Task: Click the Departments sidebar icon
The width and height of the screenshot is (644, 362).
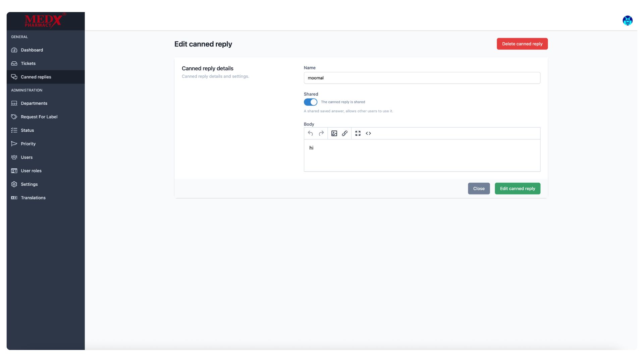Action: tap(14, 103)
